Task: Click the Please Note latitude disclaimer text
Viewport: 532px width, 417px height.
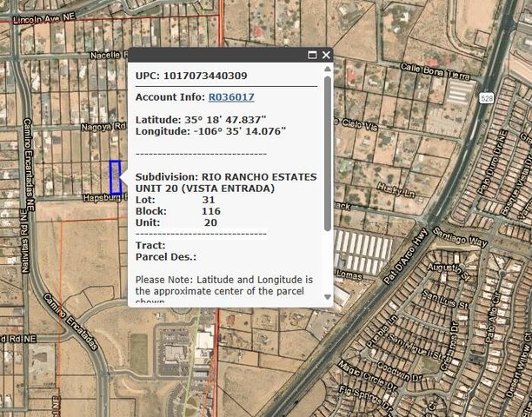Action: [224, 290]
